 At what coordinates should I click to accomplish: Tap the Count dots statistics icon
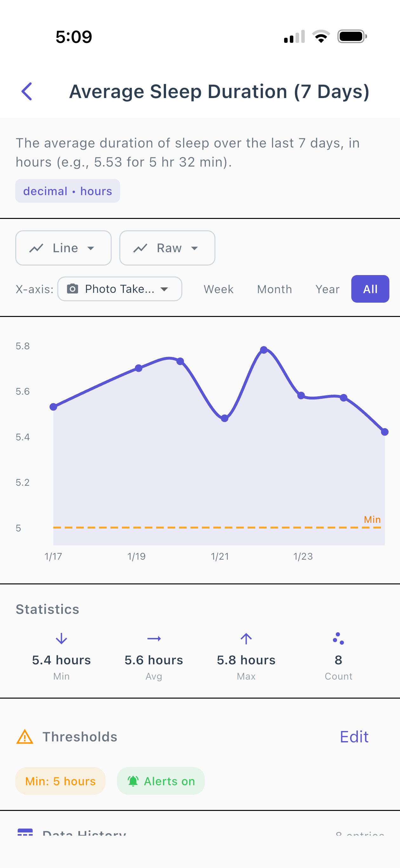(x=338, y=639)
